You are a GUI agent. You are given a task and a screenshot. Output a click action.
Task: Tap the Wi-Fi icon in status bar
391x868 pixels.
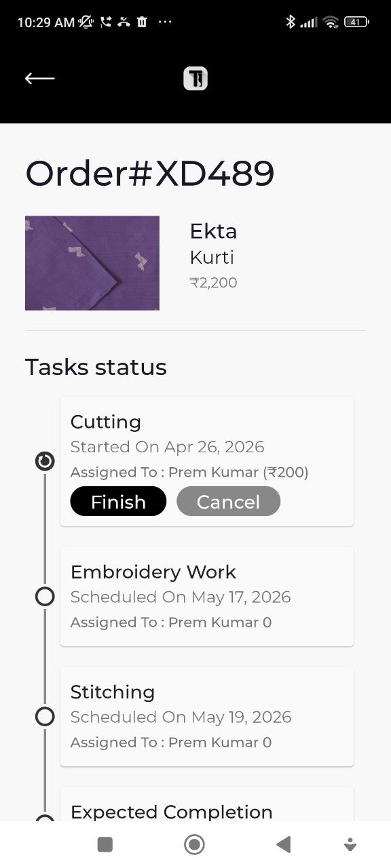point(331,21)
